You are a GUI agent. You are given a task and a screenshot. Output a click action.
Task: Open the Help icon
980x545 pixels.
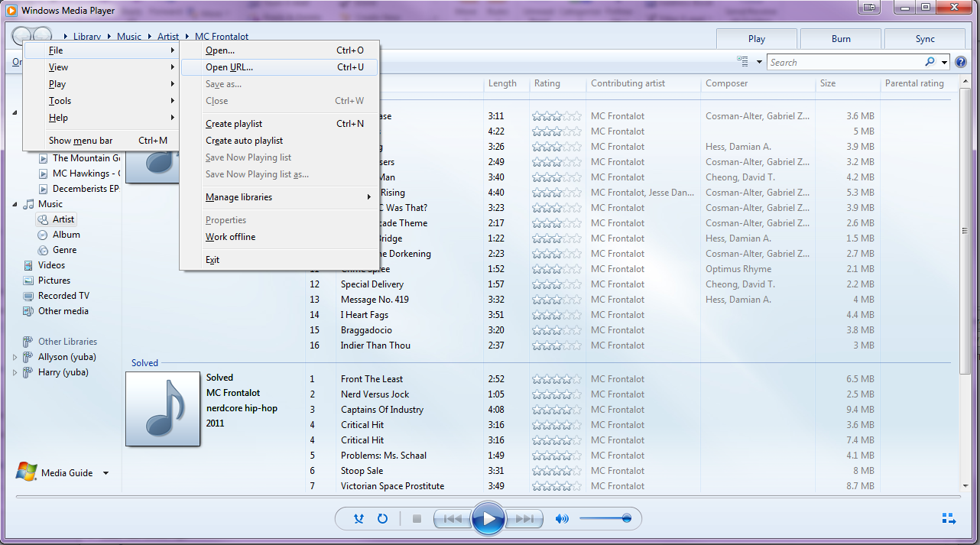(x=961, y=62)
